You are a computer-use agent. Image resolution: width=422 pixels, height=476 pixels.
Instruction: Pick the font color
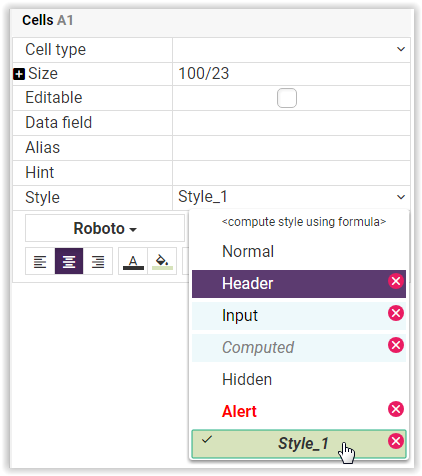click(133, 261)
